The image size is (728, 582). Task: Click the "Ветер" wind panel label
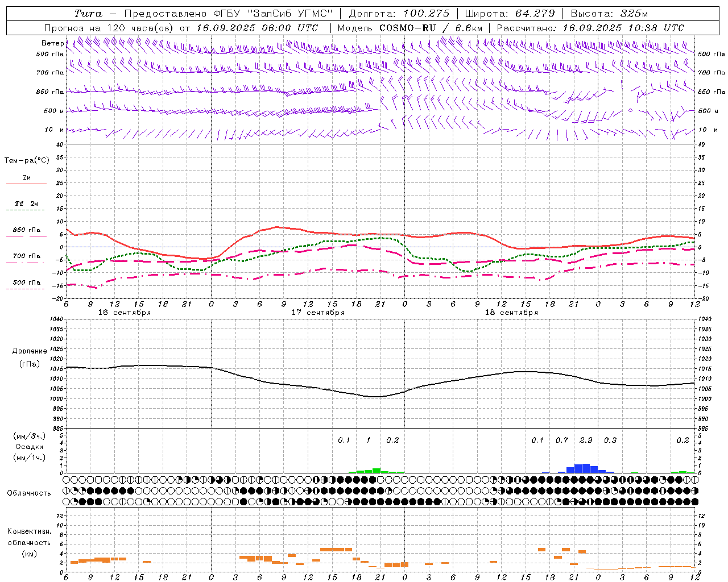(x=53, y=43)
